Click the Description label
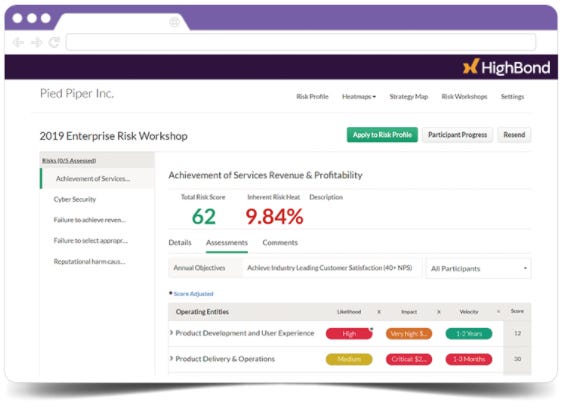The image size is (563, 409). 326,197
